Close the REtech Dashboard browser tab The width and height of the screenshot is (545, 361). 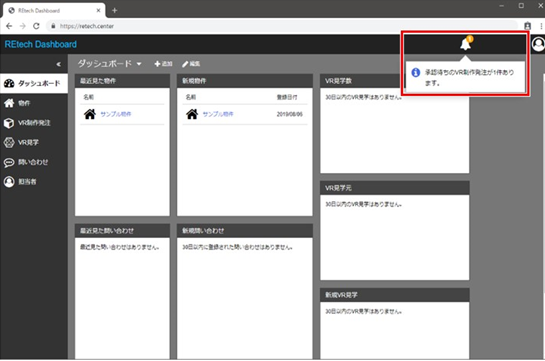(98, 10)
